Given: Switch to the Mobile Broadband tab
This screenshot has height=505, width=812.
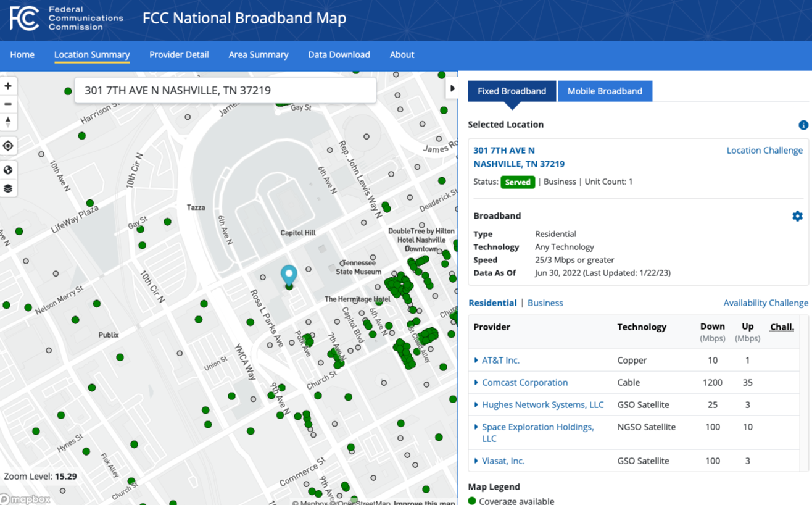Looking at the screenshot, I should point(605,91).
